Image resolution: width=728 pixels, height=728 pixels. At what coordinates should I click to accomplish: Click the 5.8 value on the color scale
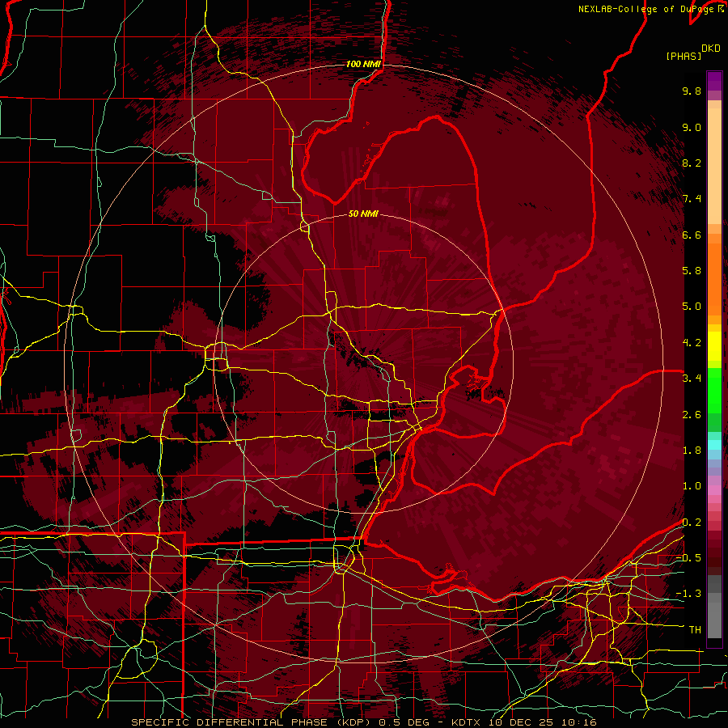(692, 271)
